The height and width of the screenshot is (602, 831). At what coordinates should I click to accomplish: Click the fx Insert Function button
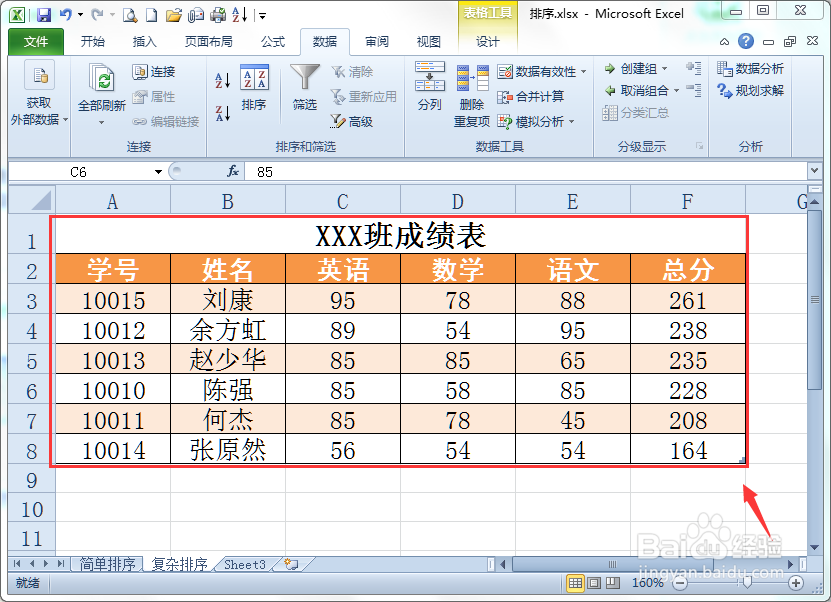pos(233,171)
